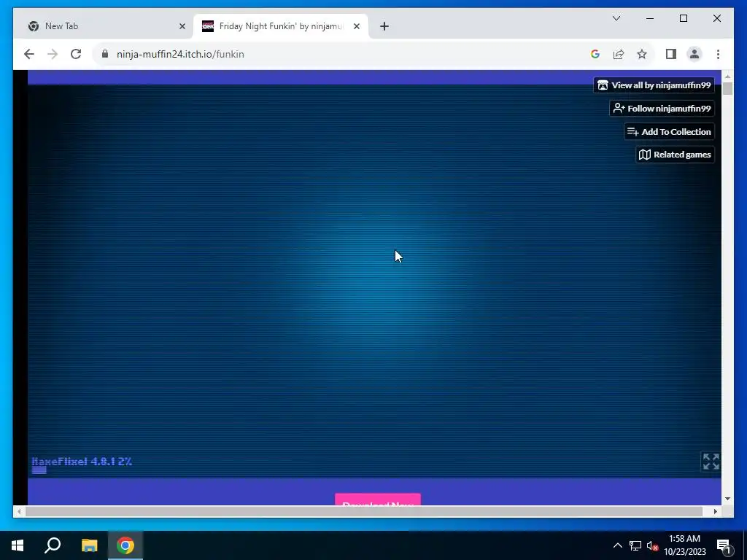Open Windows taskbar search
Viewport: 747px width, 560px height.
[53, 545]
